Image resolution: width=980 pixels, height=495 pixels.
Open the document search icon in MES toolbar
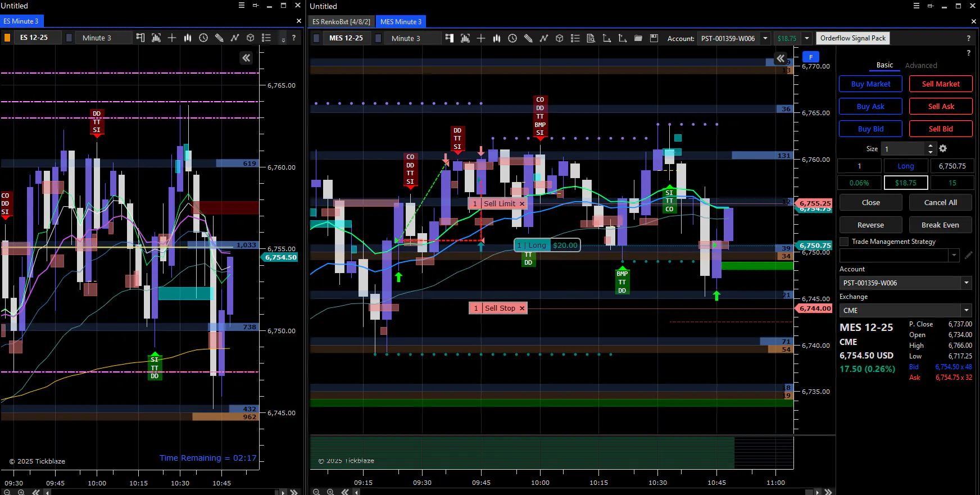[591, 38]
